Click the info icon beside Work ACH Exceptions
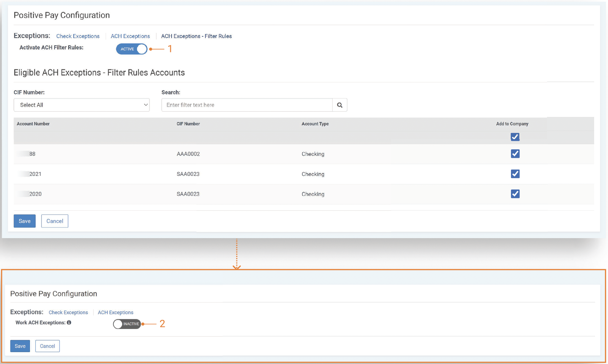The height and width of the screenshot is (364, 608). [x=69, y=322]
